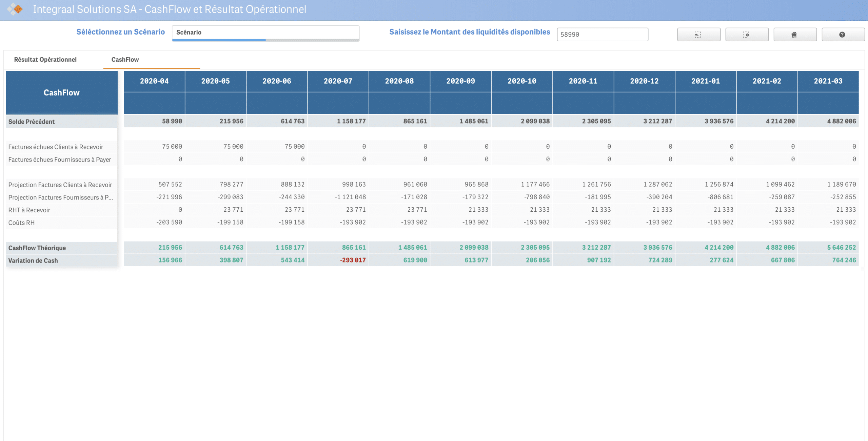Click the CashFlow Théorique value 215 956
The height and width of the screenshot is (441, 868).
click(x=170, y=248)
